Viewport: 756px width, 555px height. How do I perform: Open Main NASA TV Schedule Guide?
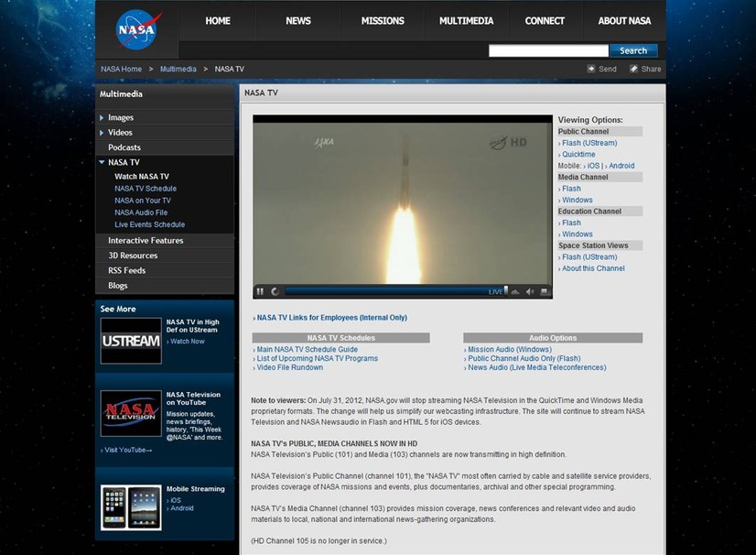point(307,350)
